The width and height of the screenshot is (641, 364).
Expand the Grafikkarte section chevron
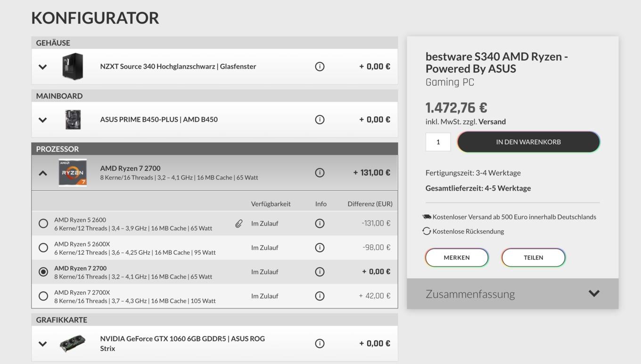(x=43, y=344)
